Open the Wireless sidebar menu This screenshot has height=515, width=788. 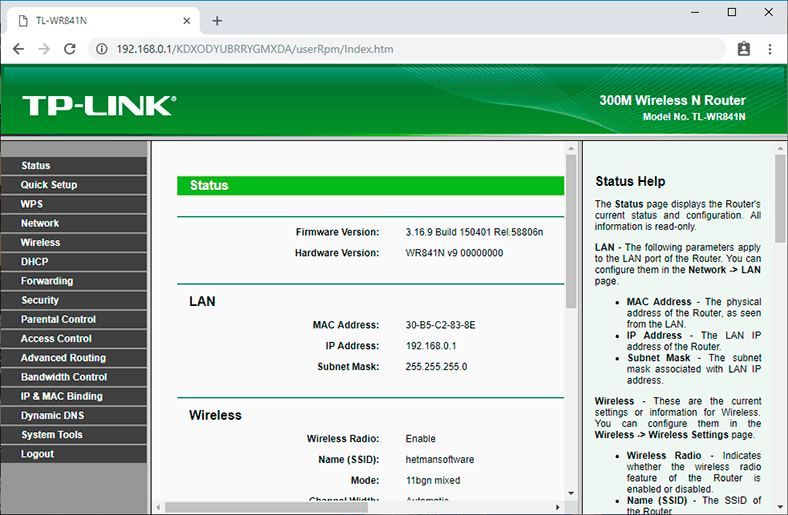[74, 243]
